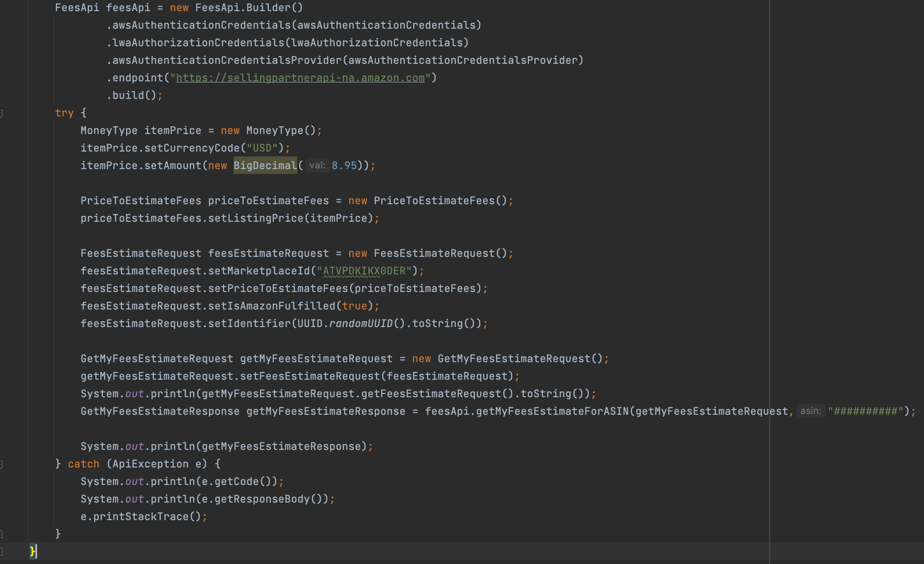Click the highlighted BigDecimal identifier

click(x=265, y=165)
